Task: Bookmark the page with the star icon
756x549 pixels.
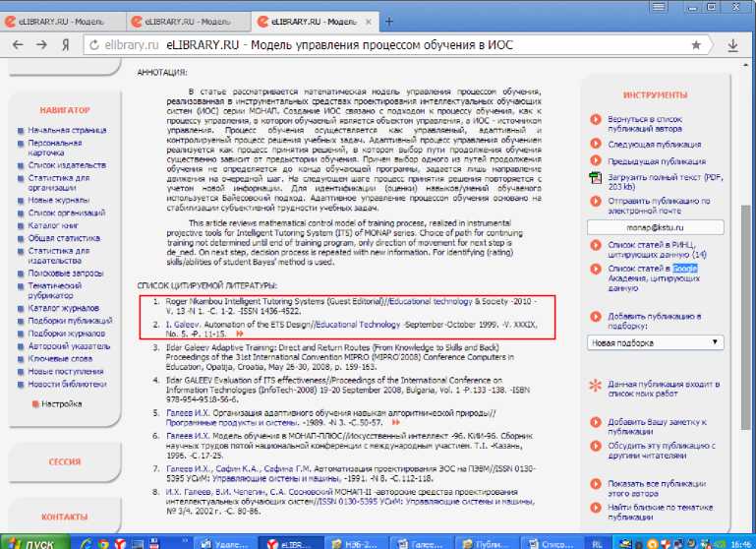Action: (696, 45)
